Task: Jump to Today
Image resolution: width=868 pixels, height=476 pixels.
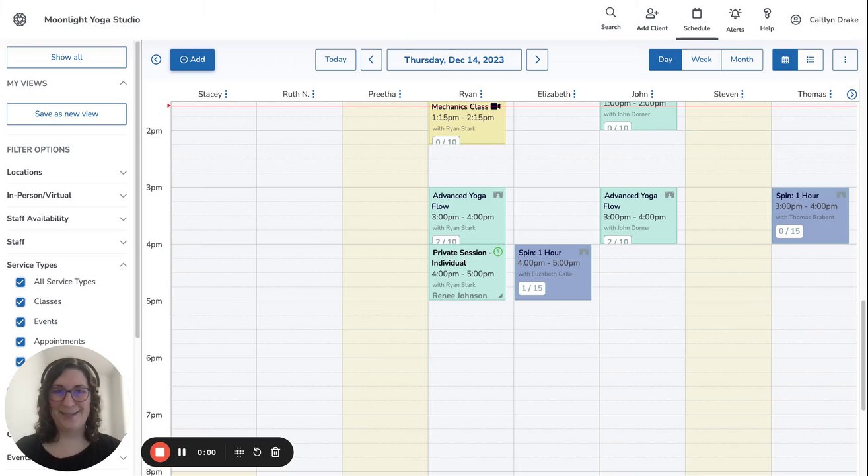Action: click(336, 59)
